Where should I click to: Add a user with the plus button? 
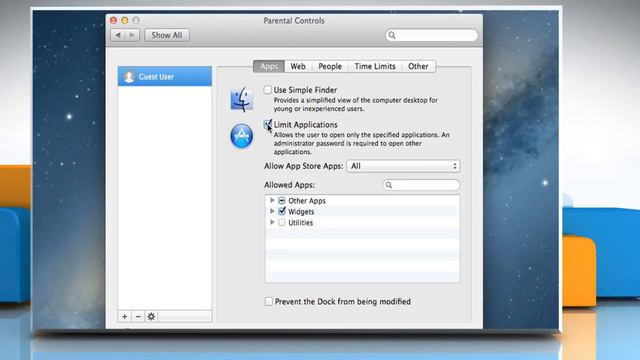point(124,316)
